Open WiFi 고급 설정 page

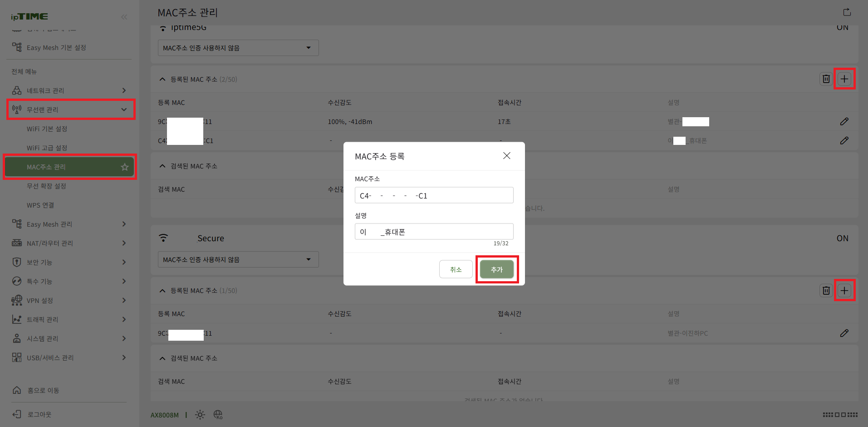[47, 148]
